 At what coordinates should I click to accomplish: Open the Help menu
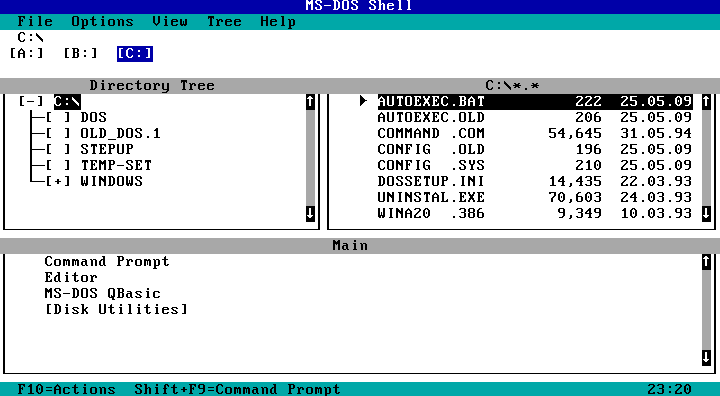click(x=278, y=22)
